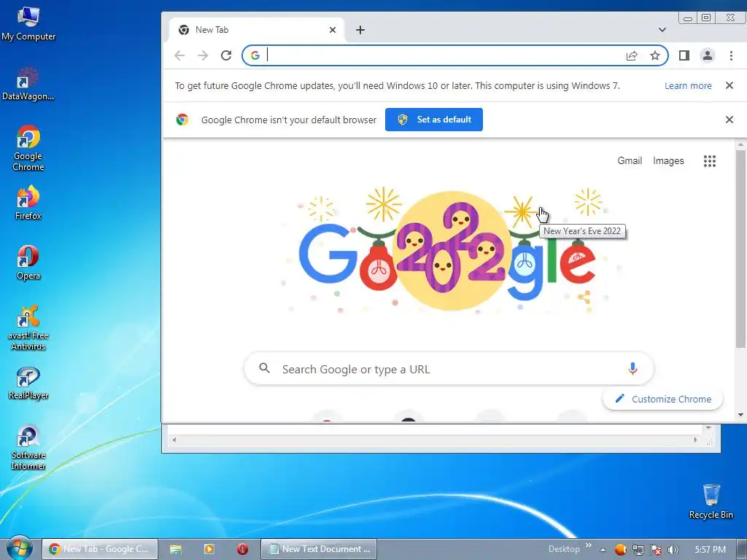
Task: Dismiss the Windows 7 update notice
Action: [729, 85]
